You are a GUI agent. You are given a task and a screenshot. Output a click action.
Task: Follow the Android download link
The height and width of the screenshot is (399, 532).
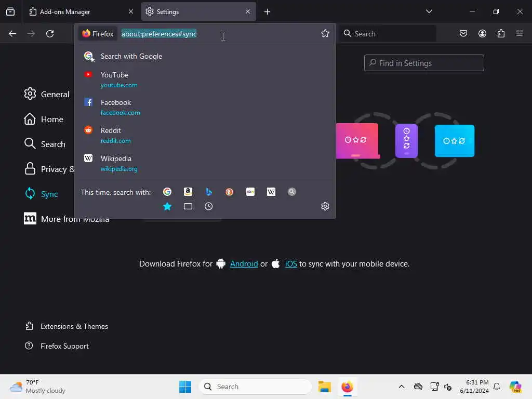[244, 263]
